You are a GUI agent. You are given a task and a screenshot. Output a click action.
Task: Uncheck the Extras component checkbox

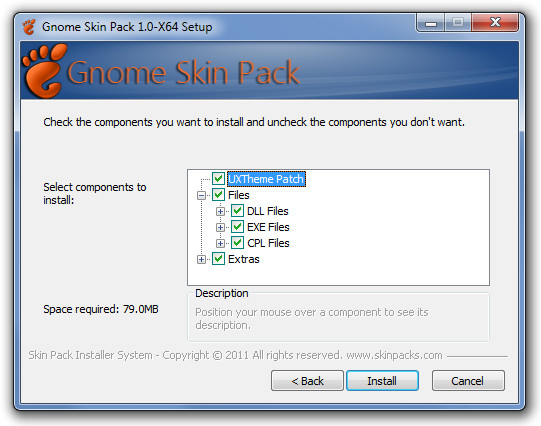pyautogui.click(x=218, y=259)
